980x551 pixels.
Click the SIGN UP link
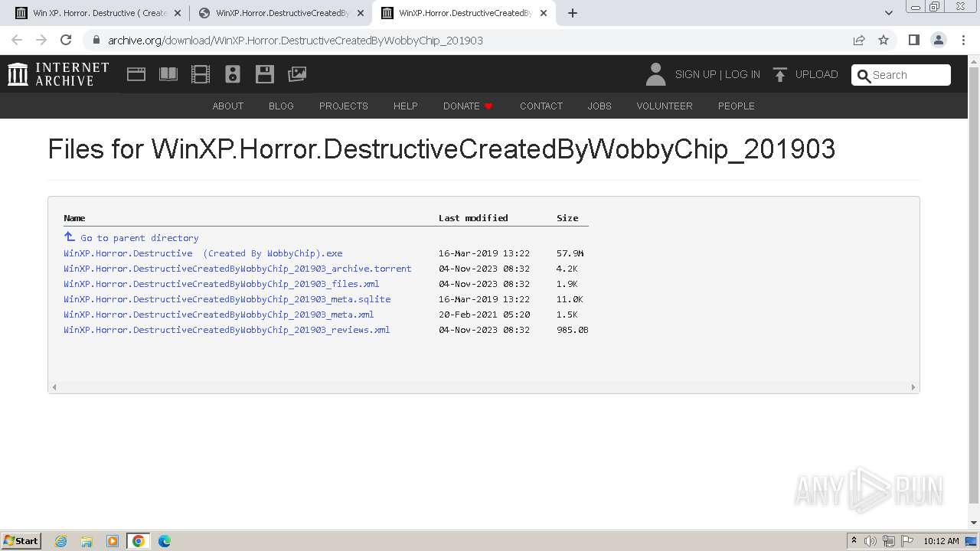(695, 74)
